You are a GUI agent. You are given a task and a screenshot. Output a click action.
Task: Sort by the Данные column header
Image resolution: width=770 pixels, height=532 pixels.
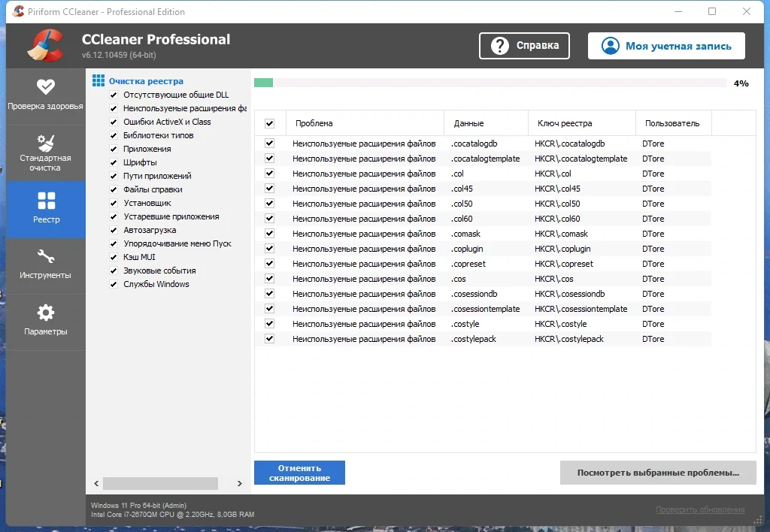tap(487, 123)
